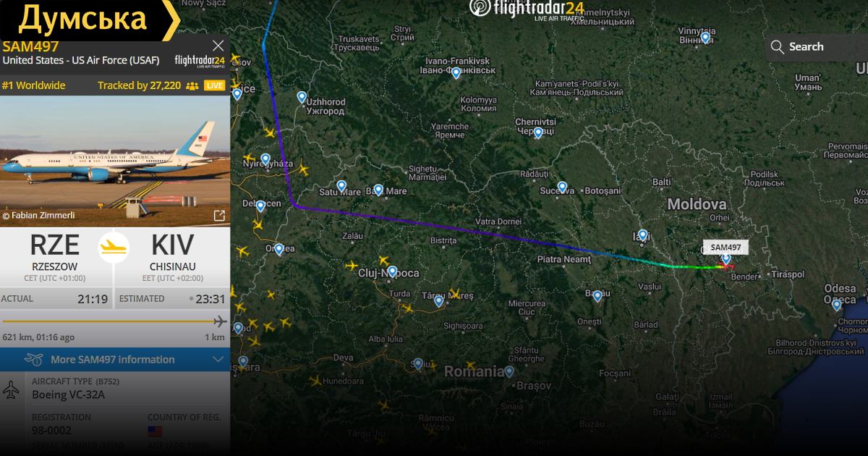Viewport: 868px width, 456px height.
Task: Open the Search magnifier icon
Action: pyautogui.click(x=777, y=47)
